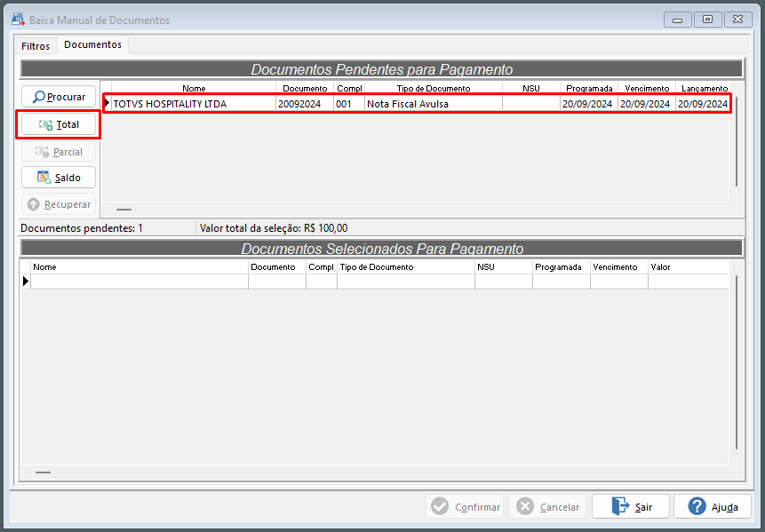Click the up-arrow icon on Recuperar
Image resolution: width=765 pixels, height=532 pixels.
(x=33, y=204)
